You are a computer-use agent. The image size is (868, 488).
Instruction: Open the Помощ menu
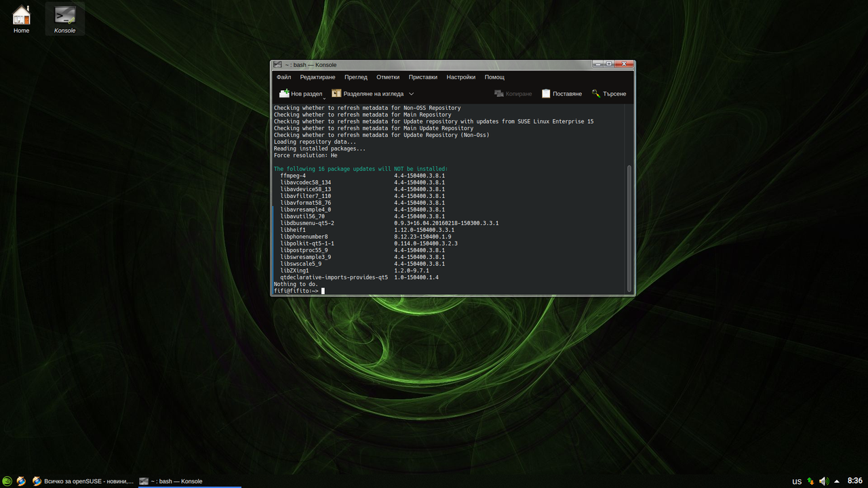(494, 77)
